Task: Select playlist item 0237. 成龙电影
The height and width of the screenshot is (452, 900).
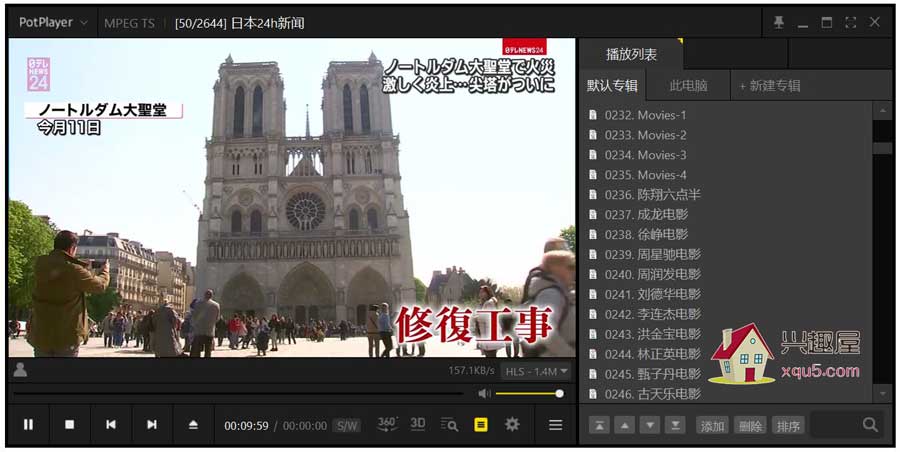Action: click(726, 215)
